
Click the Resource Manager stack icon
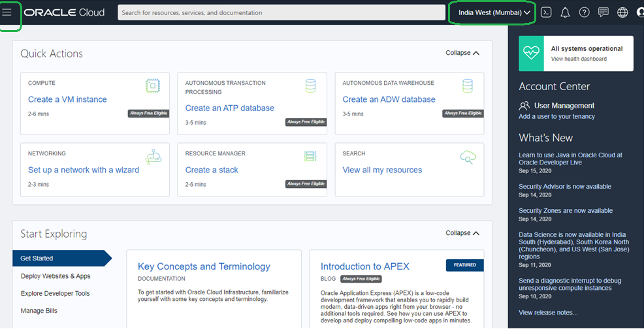[310, 156]
